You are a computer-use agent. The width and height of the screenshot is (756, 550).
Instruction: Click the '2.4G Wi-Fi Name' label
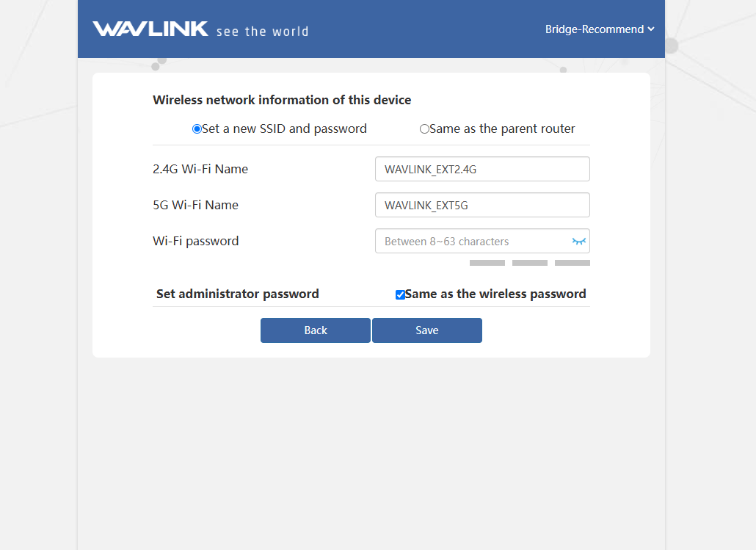click(x=200, y=169)
